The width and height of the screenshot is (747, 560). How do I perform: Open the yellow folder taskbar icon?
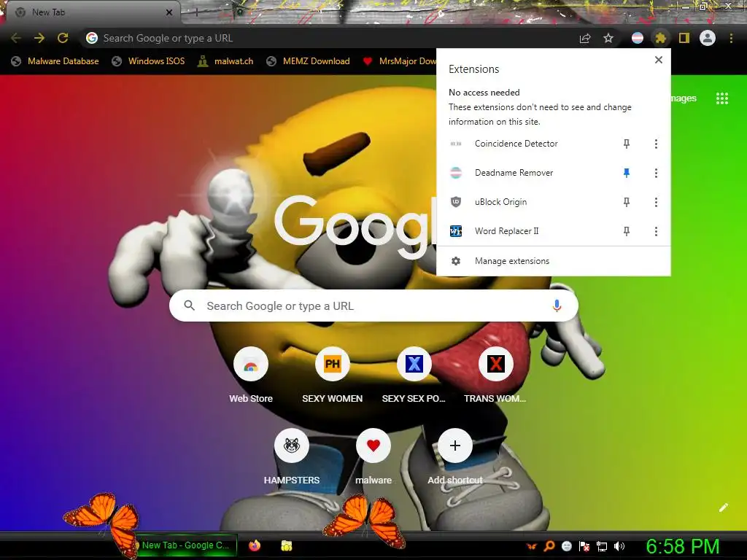click(x=286, y=545)
